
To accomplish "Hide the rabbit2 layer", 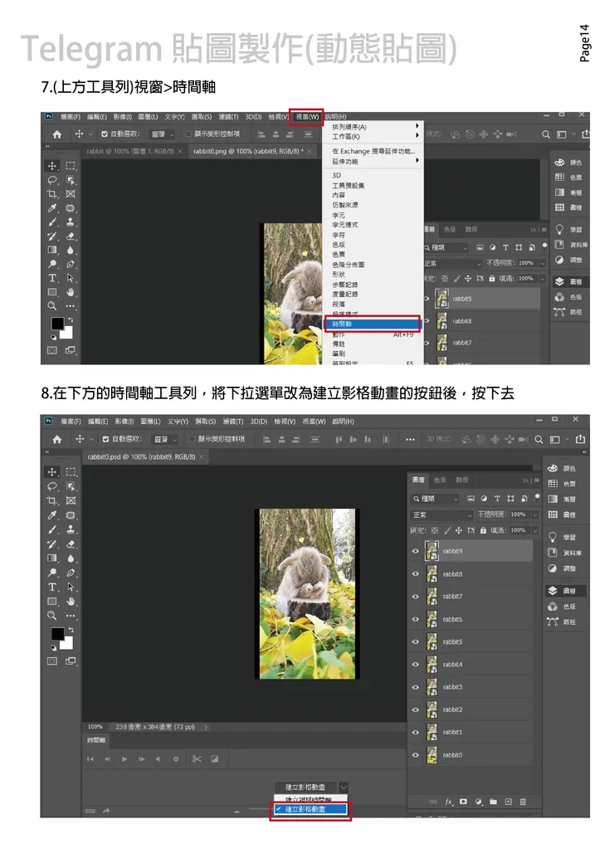I will 415,710.
